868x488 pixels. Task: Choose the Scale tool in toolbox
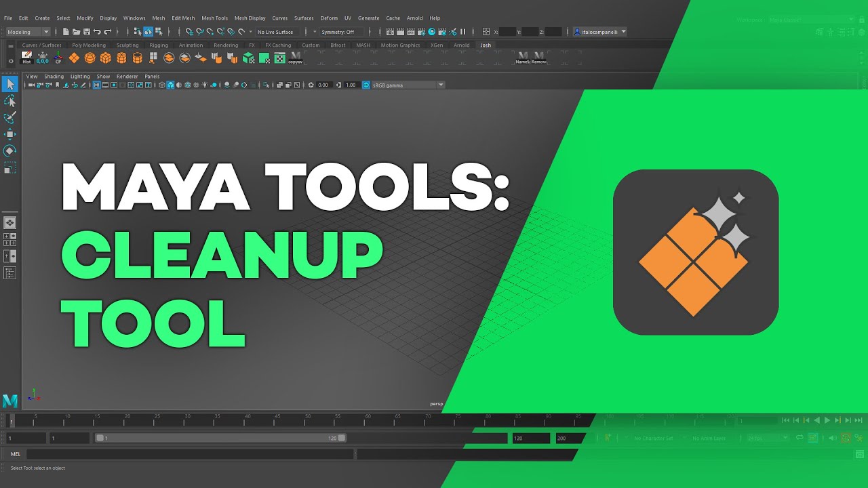[10, 167]
